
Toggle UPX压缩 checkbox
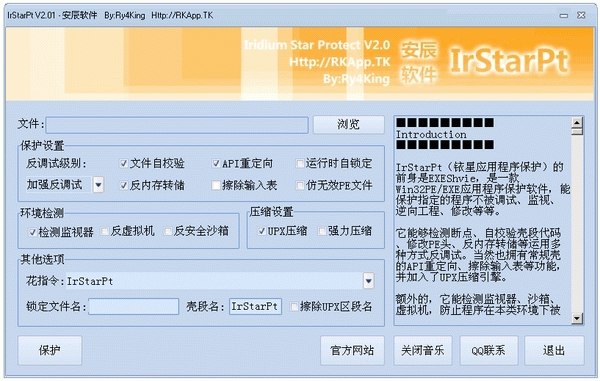[262, 231]
